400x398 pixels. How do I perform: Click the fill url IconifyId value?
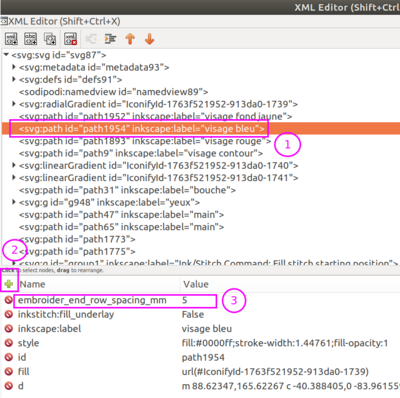(x=275, y=372)
